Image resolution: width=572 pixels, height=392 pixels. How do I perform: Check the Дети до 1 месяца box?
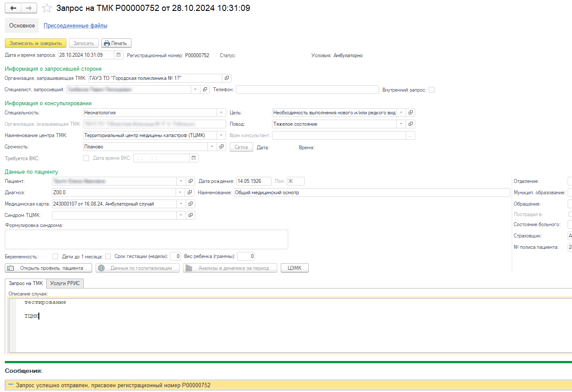coord(108,256)
